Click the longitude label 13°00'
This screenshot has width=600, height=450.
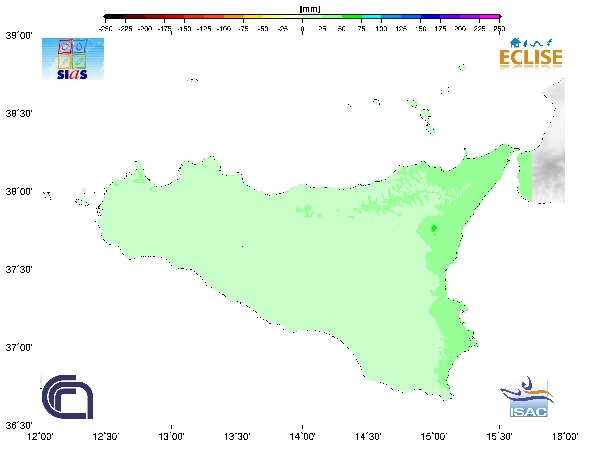pos(171,436)
